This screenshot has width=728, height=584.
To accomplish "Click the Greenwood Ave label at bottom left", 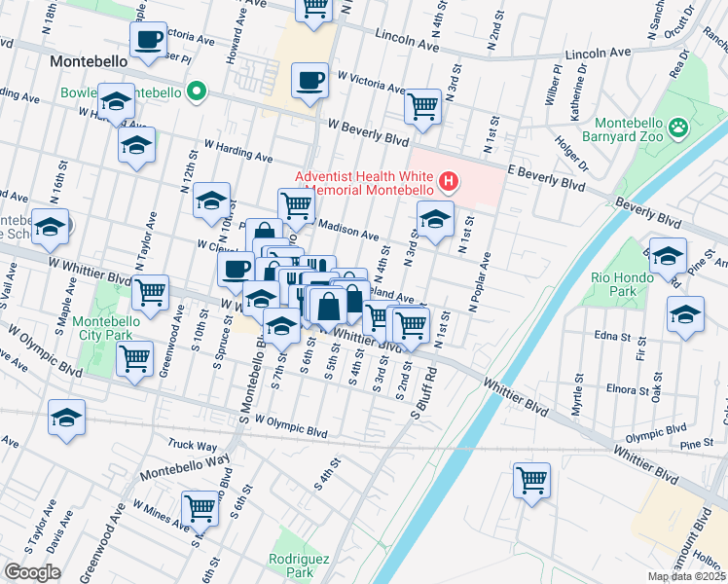I will coord(103,543).
